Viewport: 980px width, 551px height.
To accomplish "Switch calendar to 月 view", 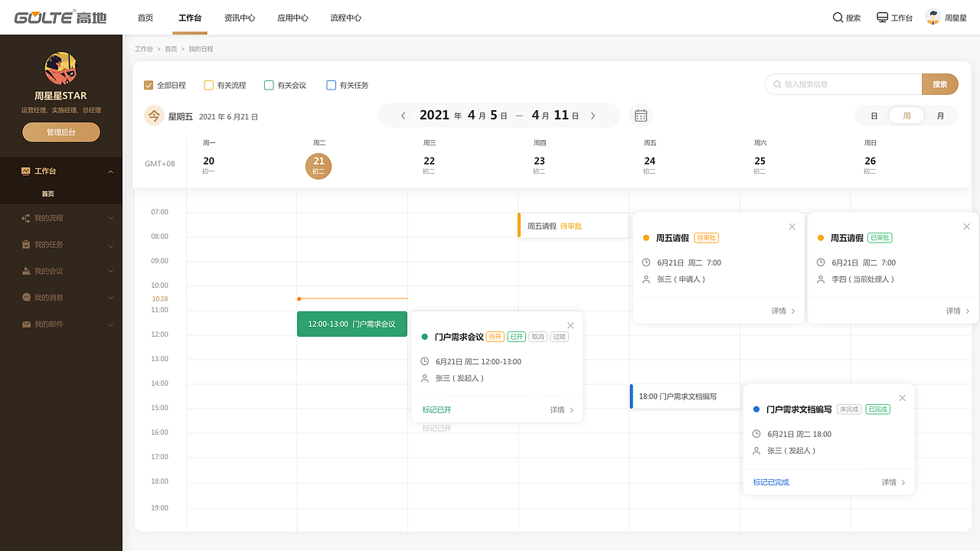I will [x=940, y=116].
